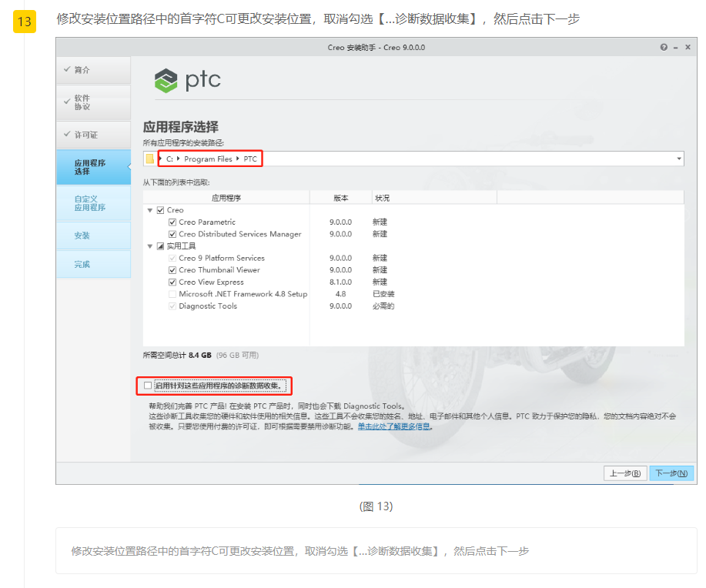706x588 pixels.
Task: Expand the arrow before PTC folder
Action: point(238,159)
